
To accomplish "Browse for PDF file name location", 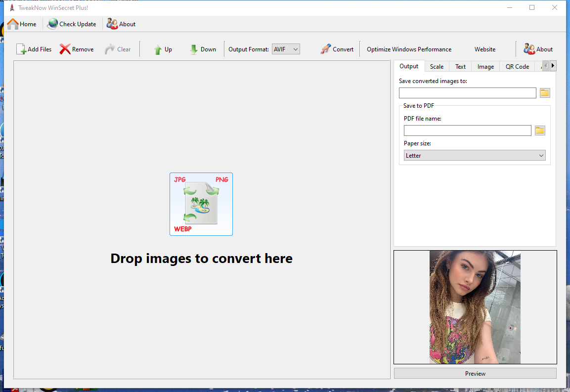I will 540,131.
